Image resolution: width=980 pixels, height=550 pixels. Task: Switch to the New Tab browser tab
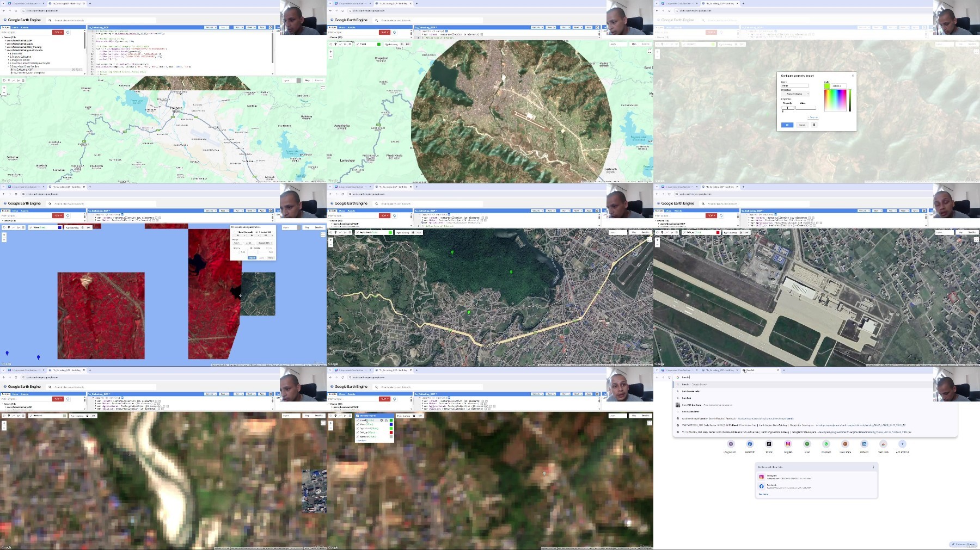(759, 370)
